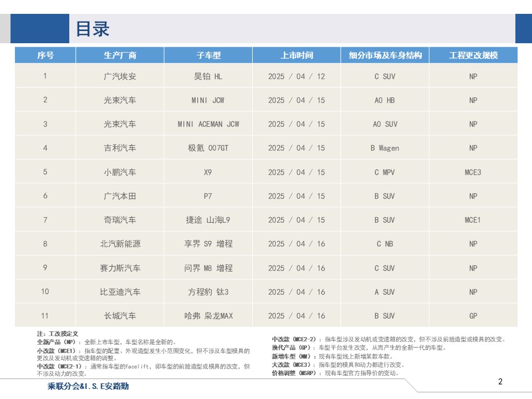Click the MCE1 scale cell
The height and width of the screenshot is (399, 532).
pos(473,220)
